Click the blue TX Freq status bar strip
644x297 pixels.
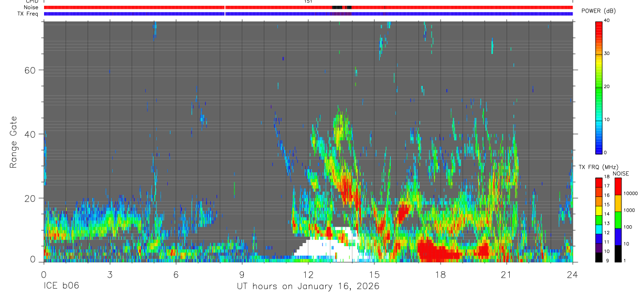(308, 14)
